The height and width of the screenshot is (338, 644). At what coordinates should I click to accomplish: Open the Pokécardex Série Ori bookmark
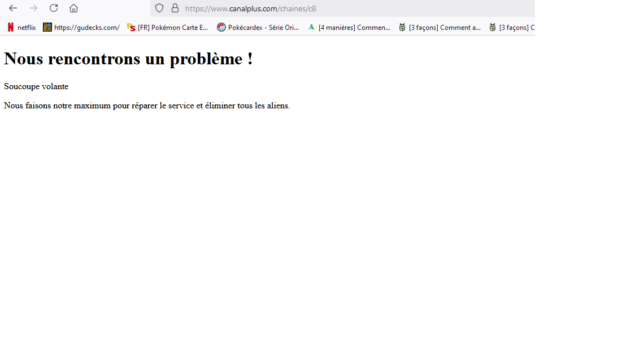[x=258, y=28]
